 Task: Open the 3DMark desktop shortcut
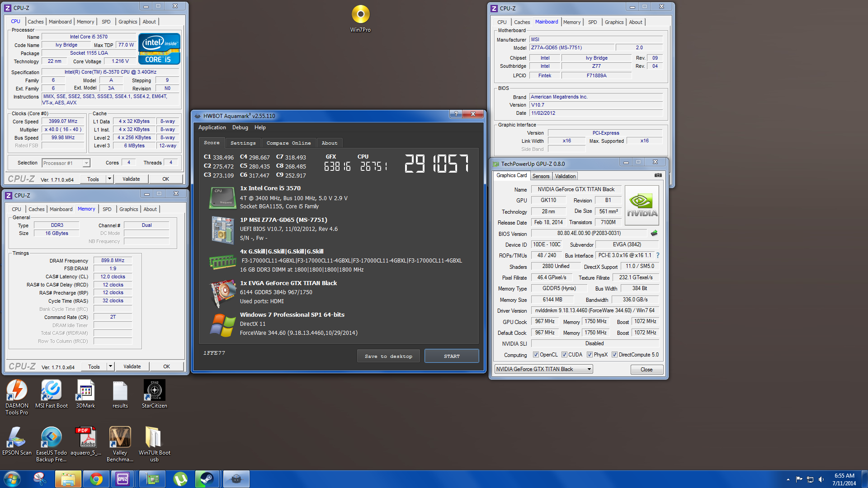85,394
